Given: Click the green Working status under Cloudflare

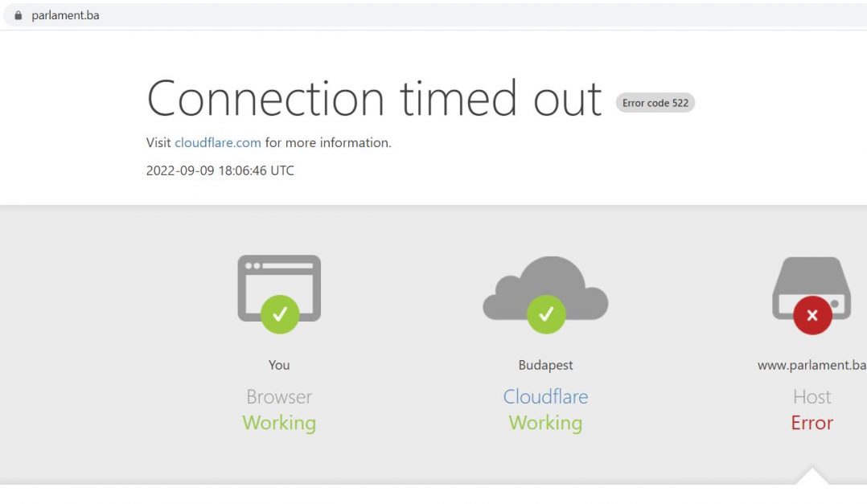Looking at the screenshot, I should click(x=546, y=423).
